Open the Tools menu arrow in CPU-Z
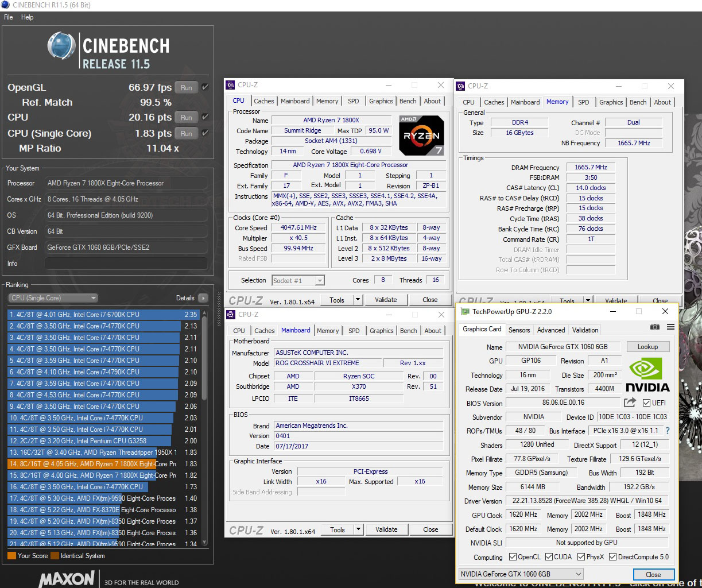This screenshot has width=702, height=588. click(x=358, y=299)
